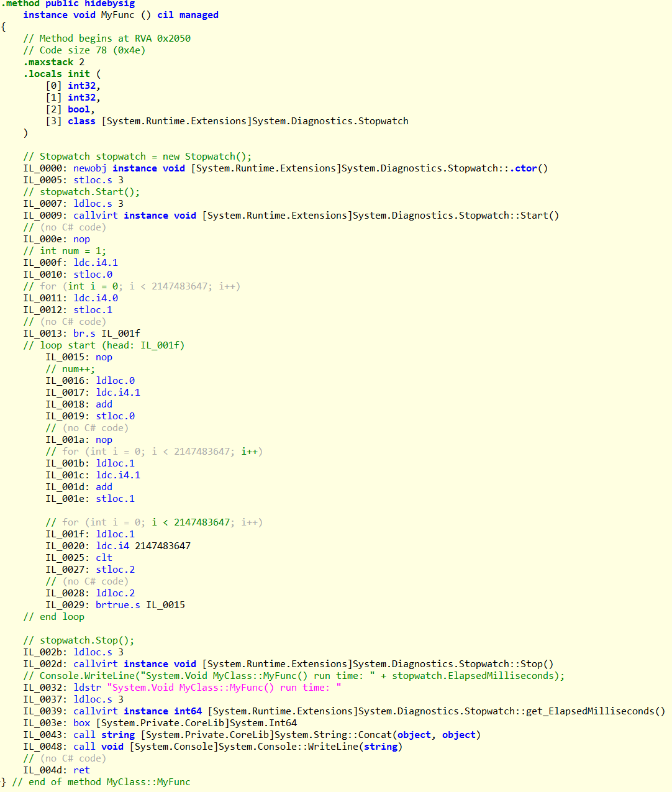Click the '// end loop' comment
This screenshot has width=672, height=792.
[x=53, y=617]
